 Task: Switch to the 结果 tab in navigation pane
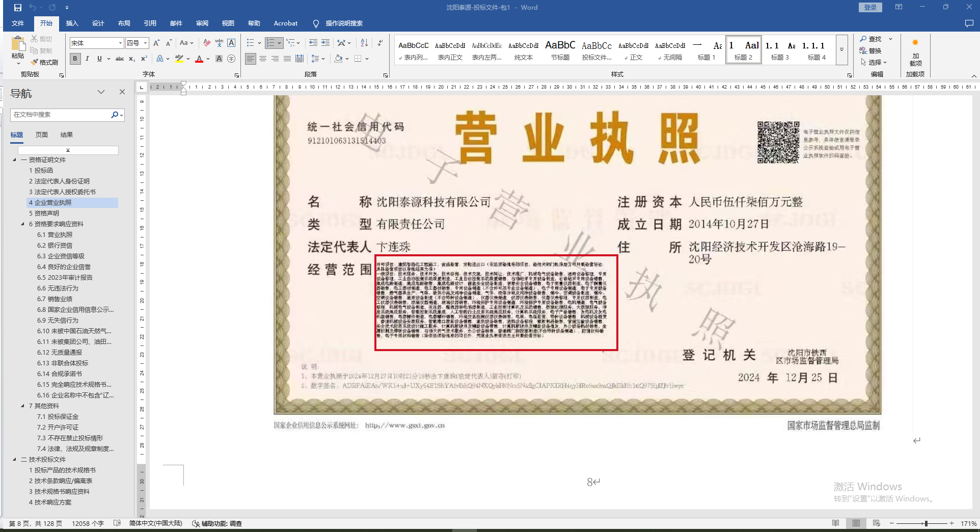coord(67,135)
